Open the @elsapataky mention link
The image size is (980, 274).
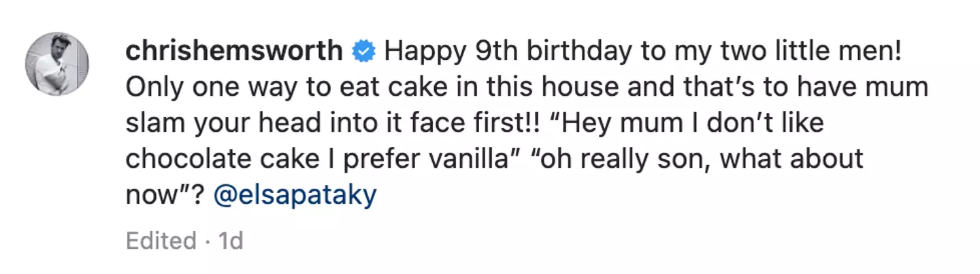coord(295,196)
